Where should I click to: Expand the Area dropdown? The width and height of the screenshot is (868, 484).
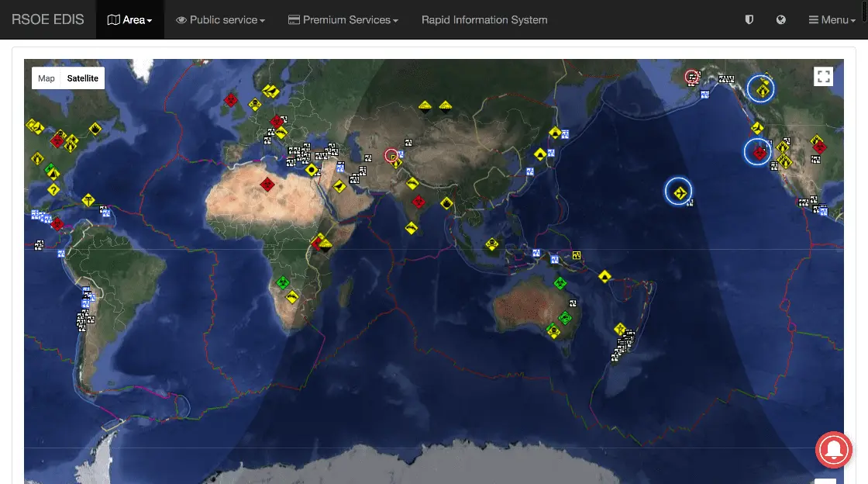[x=129, y=19]
